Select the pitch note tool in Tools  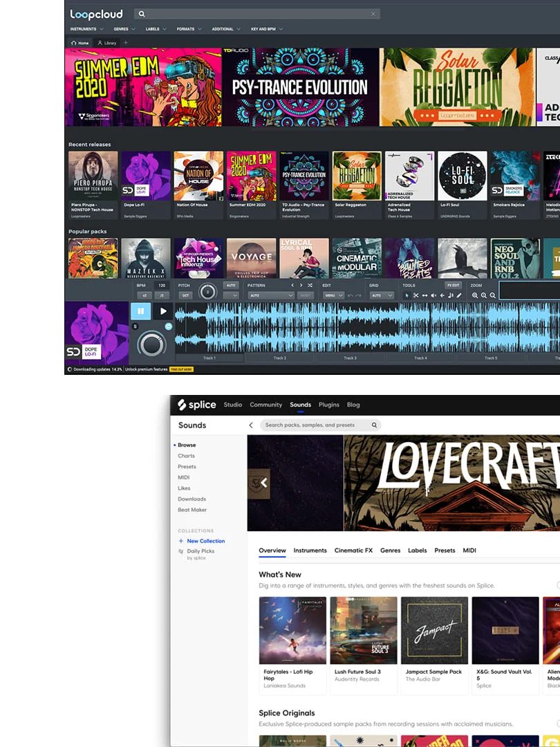click(x=451, y=295)
